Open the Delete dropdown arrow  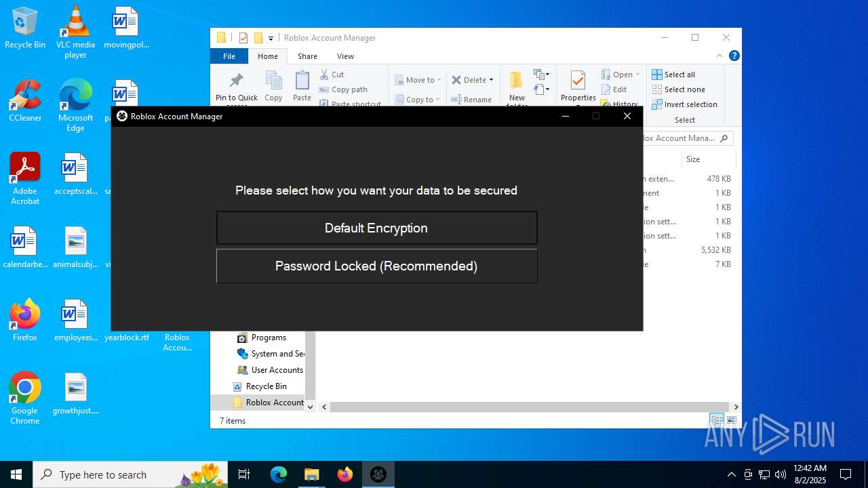[x=491, y=80]
